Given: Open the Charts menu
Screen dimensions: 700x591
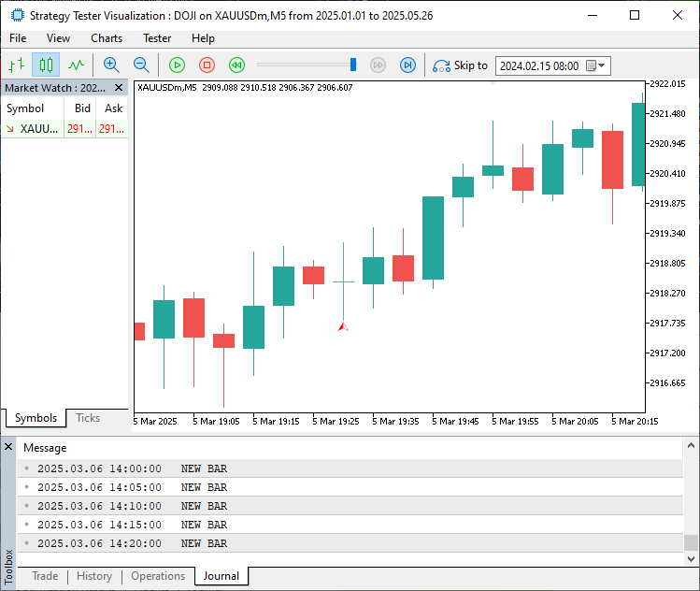Looking at the screenshot, I should click(107, 38).
